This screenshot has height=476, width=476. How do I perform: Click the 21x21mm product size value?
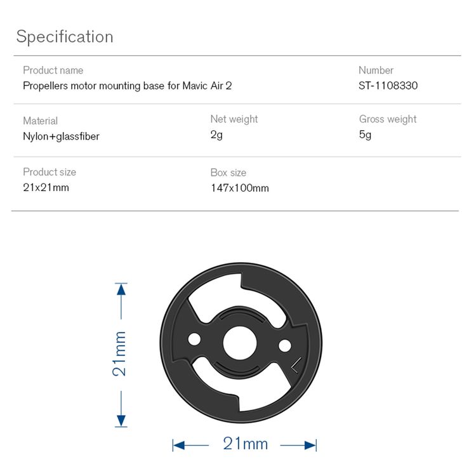[x=46, y=187]
